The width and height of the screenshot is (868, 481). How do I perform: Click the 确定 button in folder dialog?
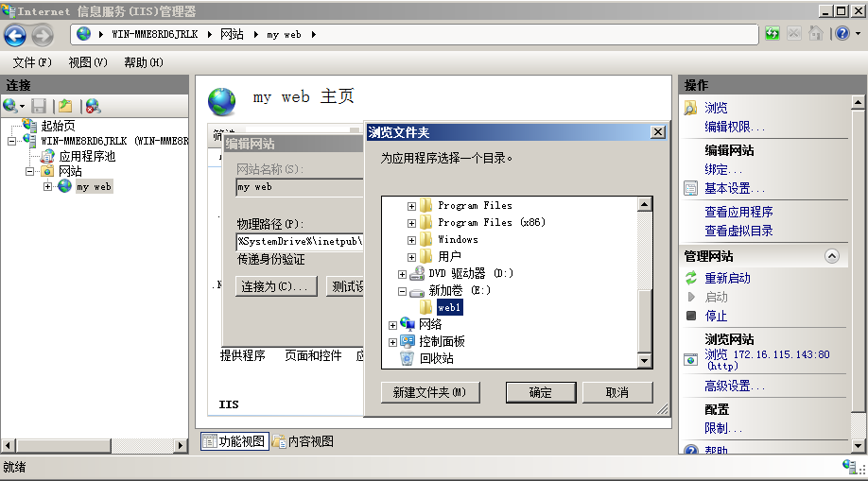[x=541, y=392]
